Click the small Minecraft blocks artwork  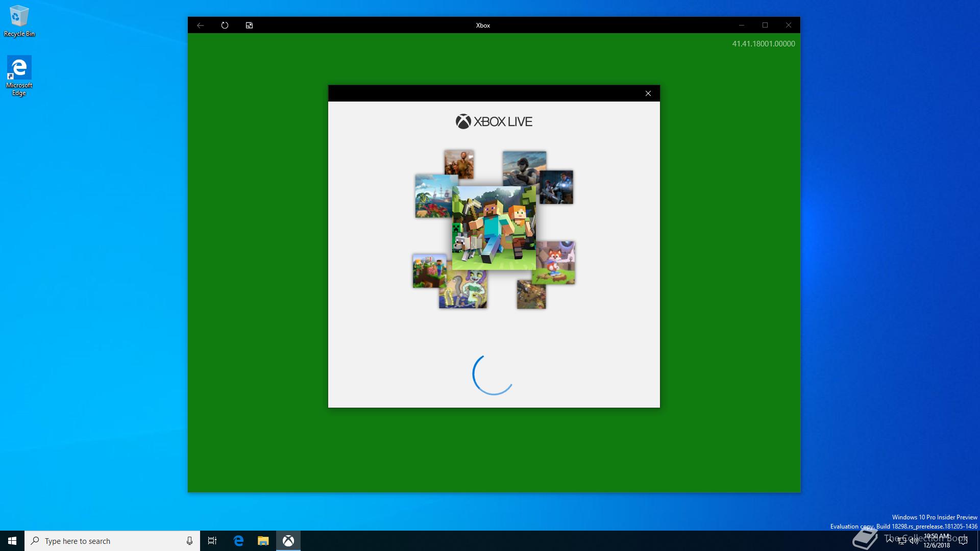(429, 271)
